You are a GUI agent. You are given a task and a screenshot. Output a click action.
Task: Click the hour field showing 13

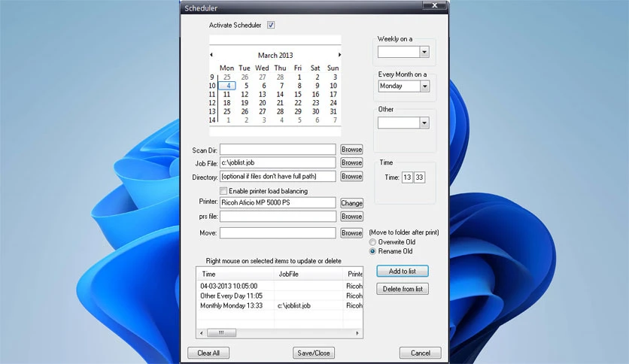click(407, 177)
